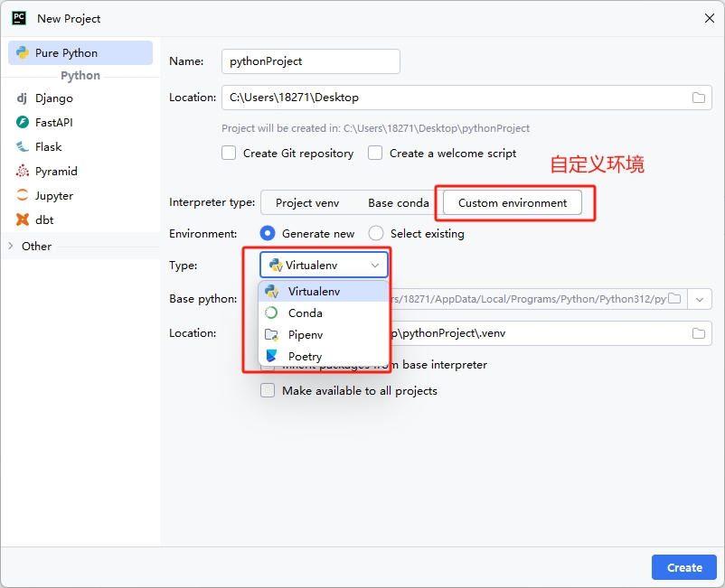This screenshot has height=588, width=725.
Task: Enable Create Git repository checkbox
Action: tap(230, 154)
